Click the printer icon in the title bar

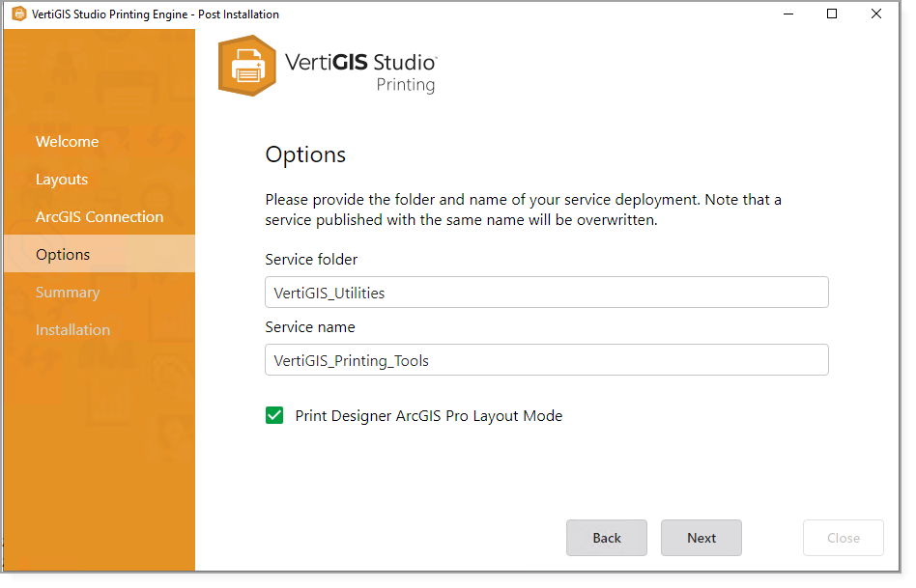(18, 14)
